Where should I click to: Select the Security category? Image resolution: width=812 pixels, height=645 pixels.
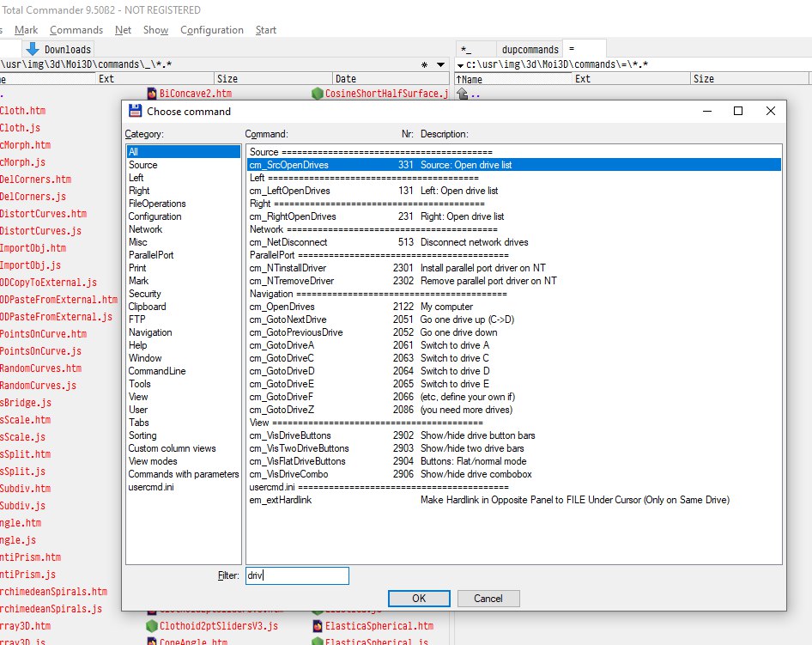[x=184, y=294]
